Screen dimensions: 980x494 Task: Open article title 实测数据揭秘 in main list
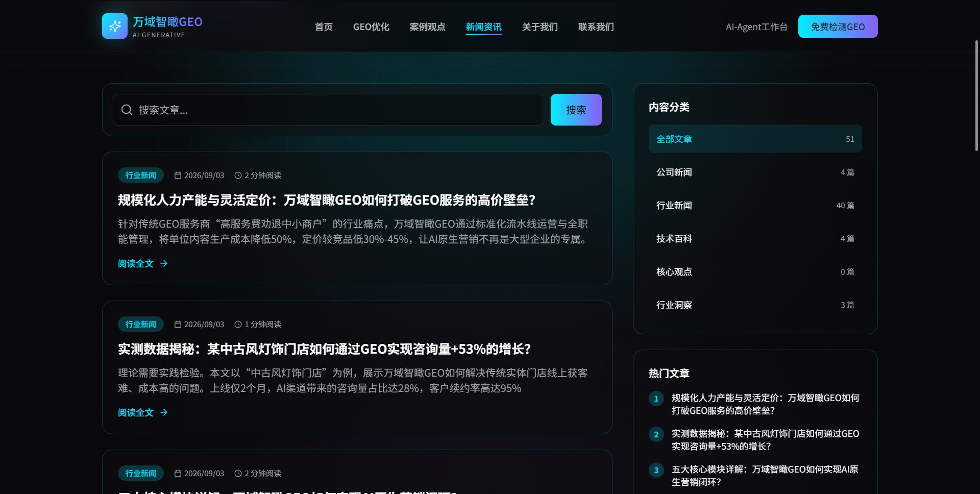pos(325,349)
